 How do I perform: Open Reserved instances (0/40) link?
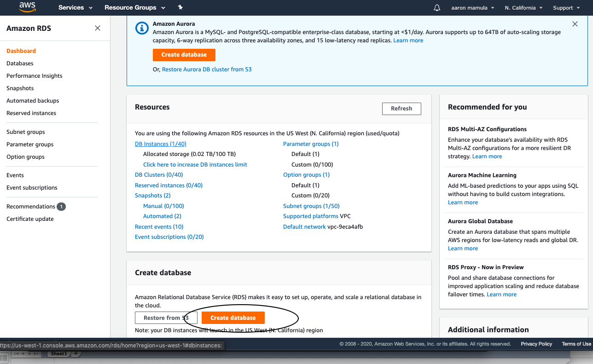pos(169,185)
